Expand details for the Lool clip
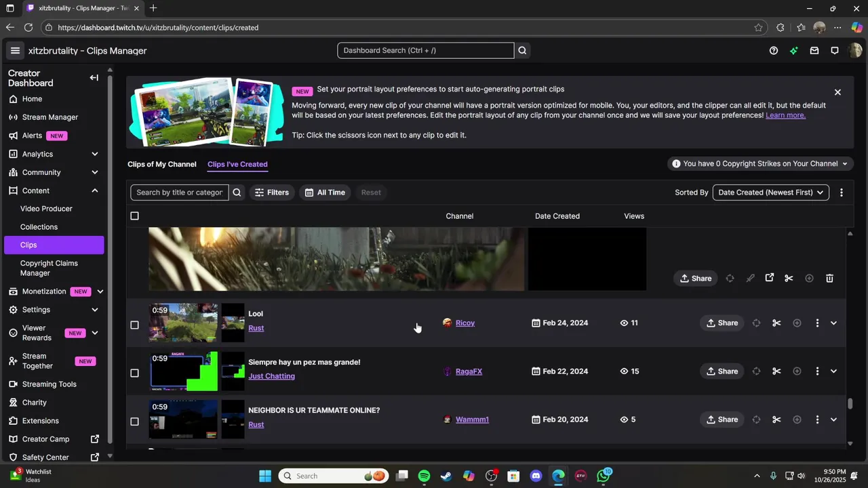 (833, 323)
